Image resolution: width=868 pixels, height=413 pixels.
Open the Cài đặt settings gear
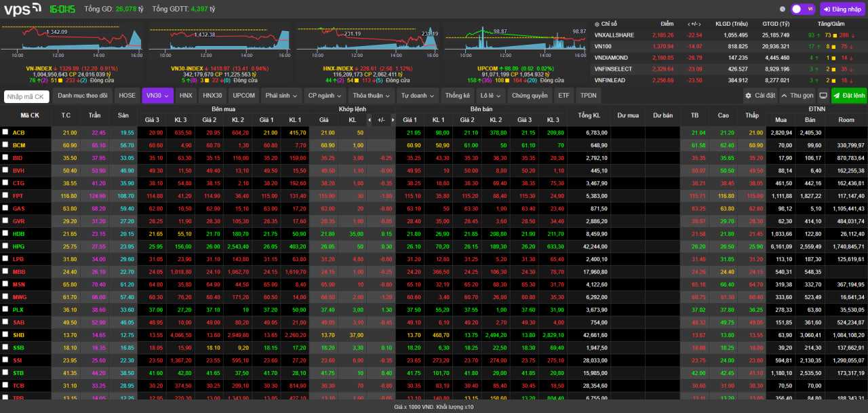(760, 96)
